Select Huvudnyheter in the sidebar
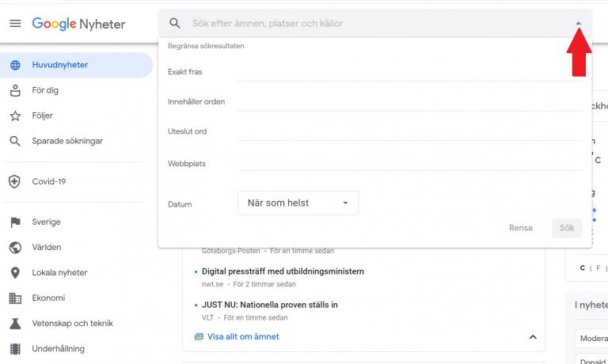Viewport: 608px width, 364px height. click(x=76, y=65)
